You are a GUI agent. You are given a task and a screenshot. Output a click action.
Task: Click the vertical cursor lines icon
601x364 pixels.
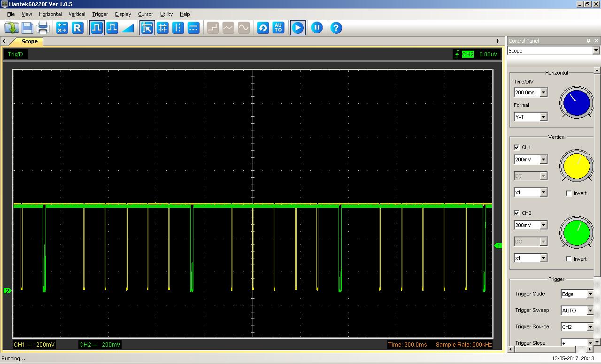[x=178, y=28]
